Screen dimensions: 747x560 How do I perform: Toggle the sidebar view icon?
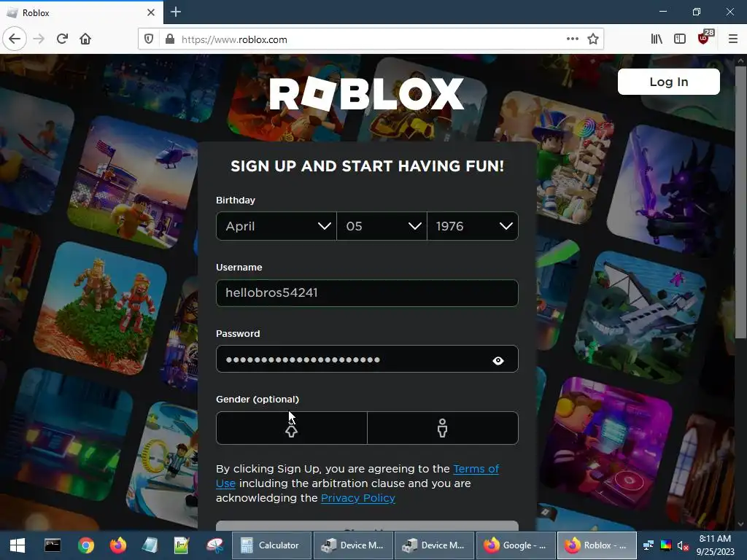680,39
